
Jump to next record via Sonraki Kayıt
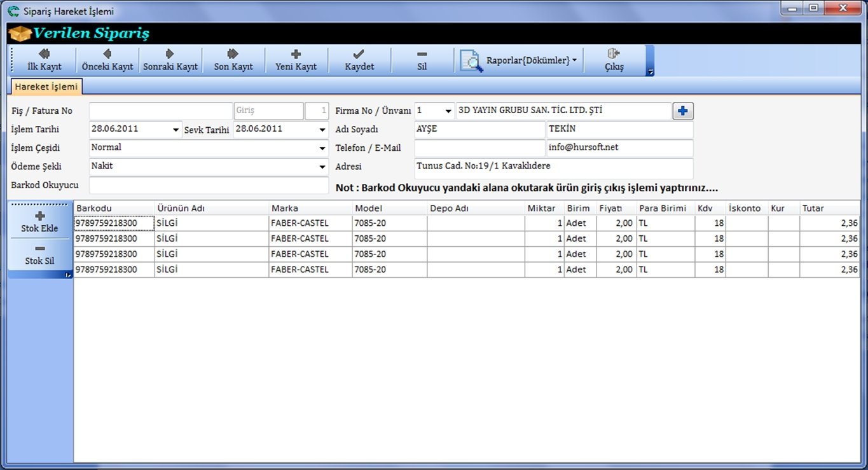pos(170,60)
